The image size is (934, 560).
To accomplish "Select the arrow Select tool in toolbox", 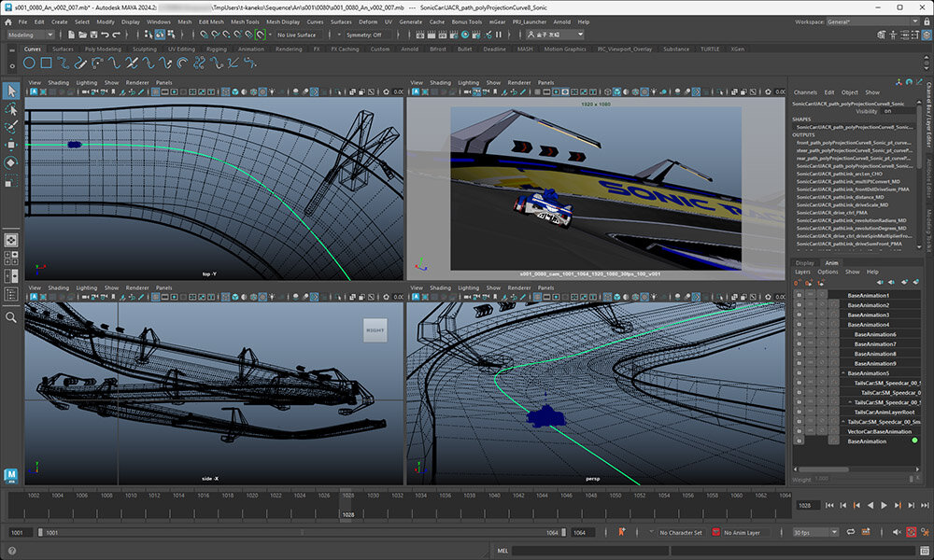I will point(10,91).
